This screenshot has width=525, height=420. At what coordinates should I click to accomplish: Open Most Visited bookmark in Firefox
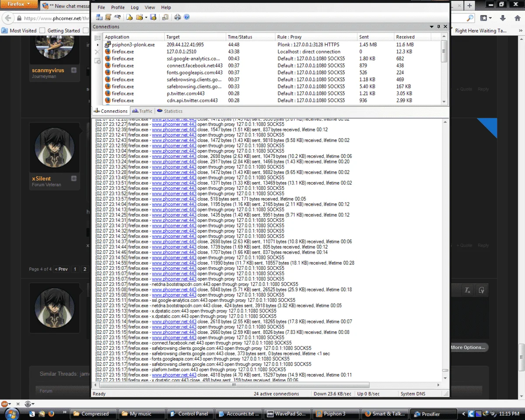point(19,31)
